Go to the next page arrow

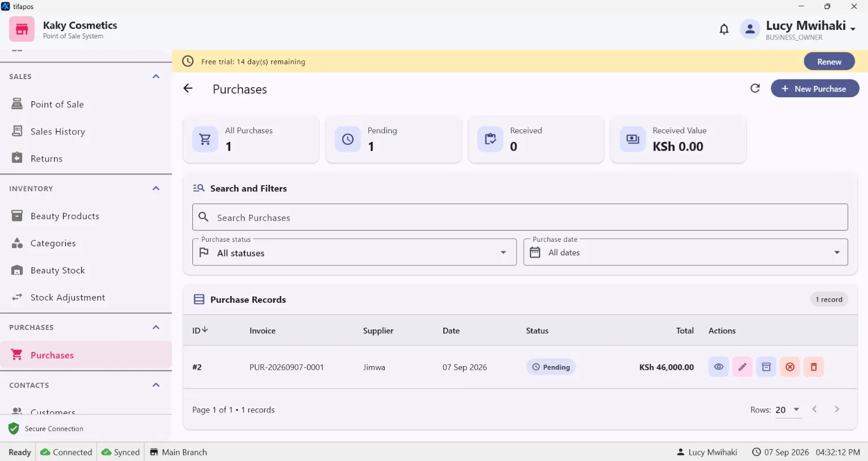837,410
